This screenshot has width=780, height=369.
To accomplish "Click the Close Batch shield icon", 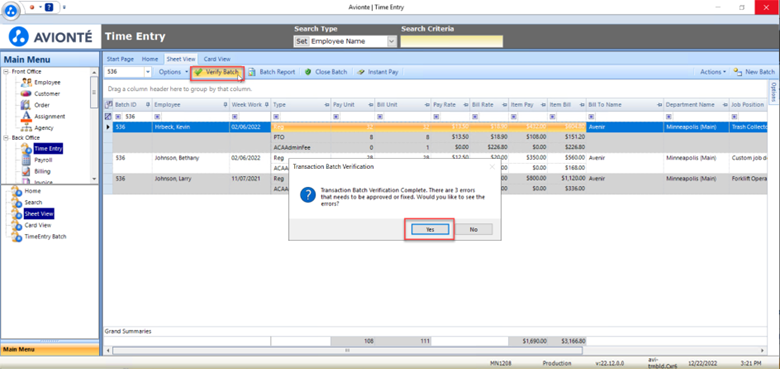I will click(x=308, y=72).
